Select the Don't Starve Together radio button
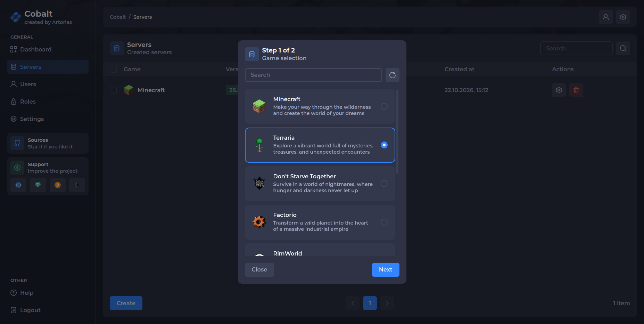The height and width of the screenshot is (324, 644). (x=384, y=184)
